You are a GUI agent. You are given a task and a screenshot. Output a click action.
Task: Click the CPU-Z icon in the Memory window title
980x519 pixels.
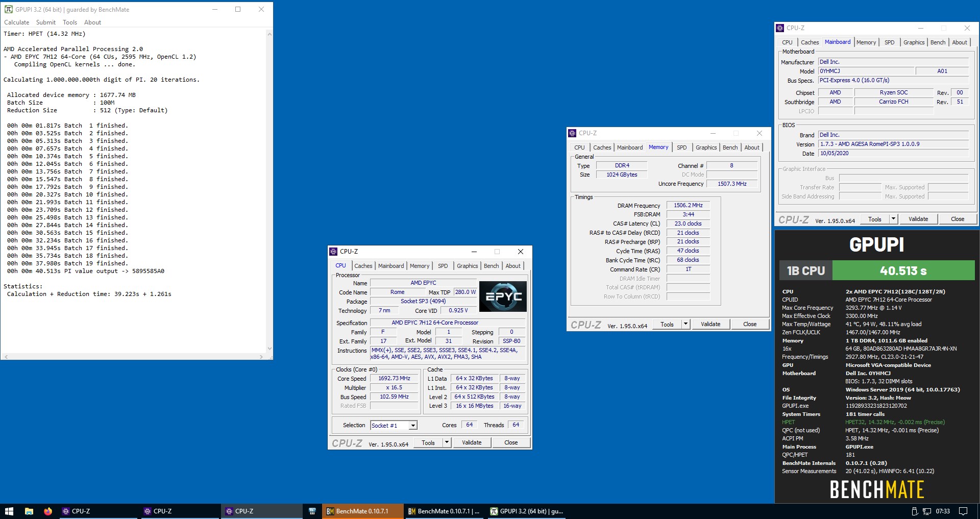(x=572, y=133)
